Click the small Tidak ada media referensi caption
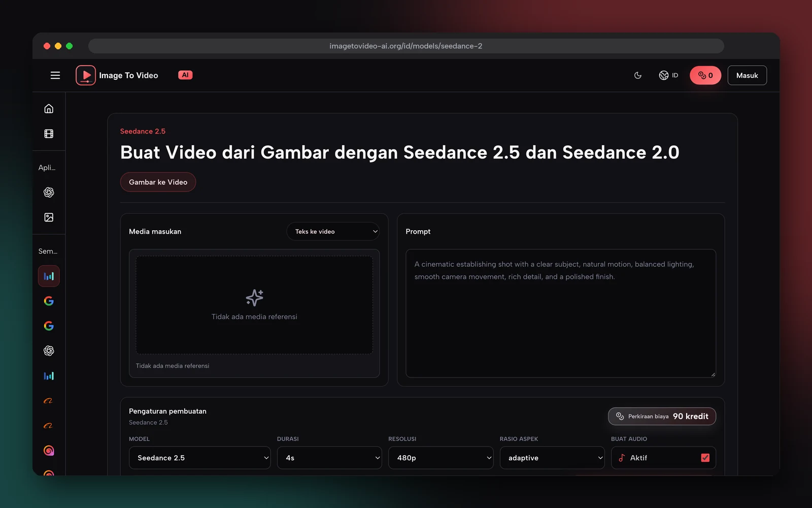This screenshot has width=812, height=508. pos(173,366)
